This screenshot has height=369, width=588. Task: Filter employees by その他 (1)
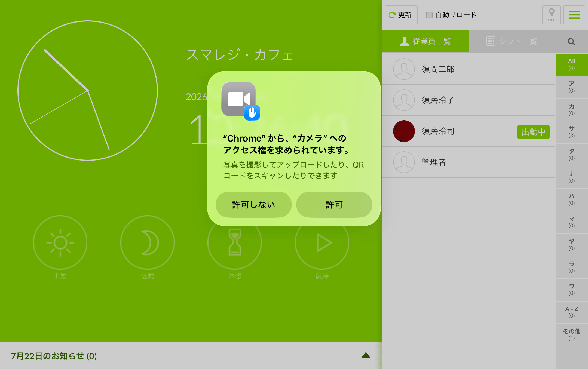pos(572,335)
